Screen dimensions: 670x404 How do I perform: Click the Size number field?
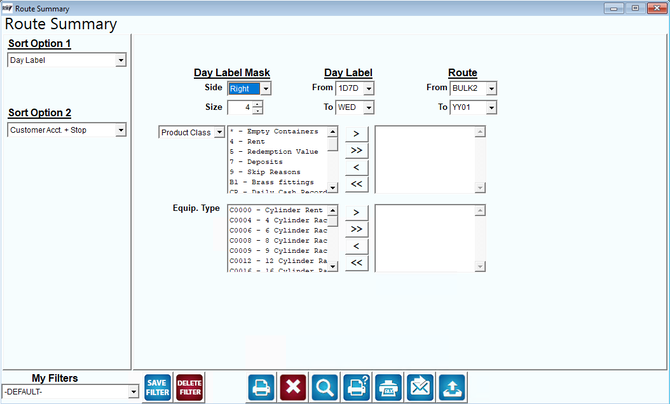[x=240, y=107]
